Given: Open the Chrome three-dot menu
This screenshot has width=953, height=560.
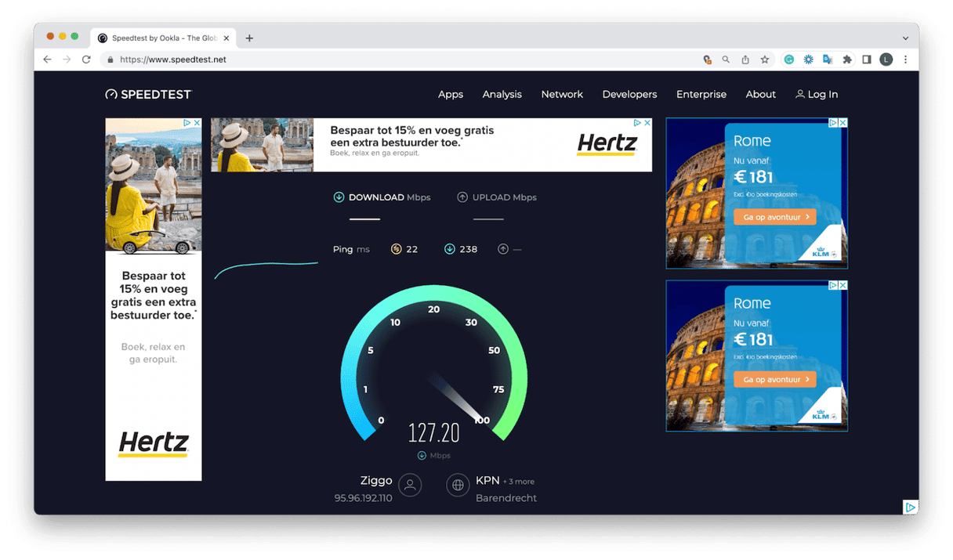Looking at the screenshot, I should (x=905, y=59).
